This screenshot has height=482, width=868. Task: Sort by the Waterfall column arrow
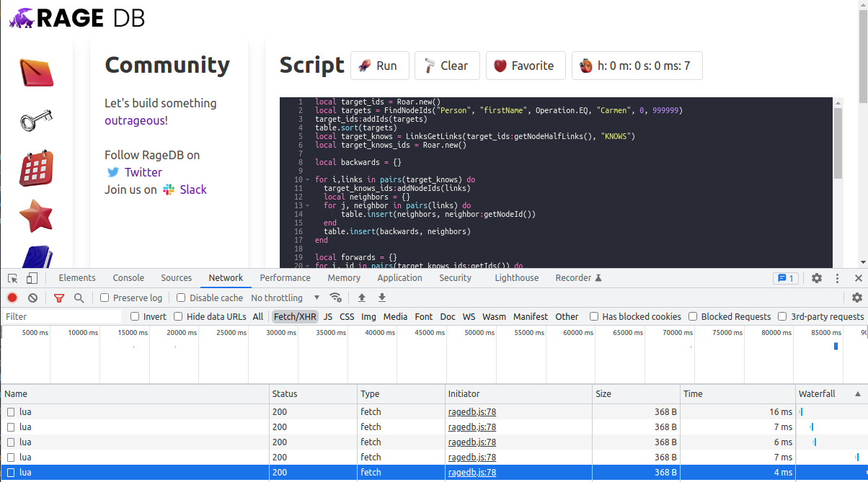coord(857,394)
